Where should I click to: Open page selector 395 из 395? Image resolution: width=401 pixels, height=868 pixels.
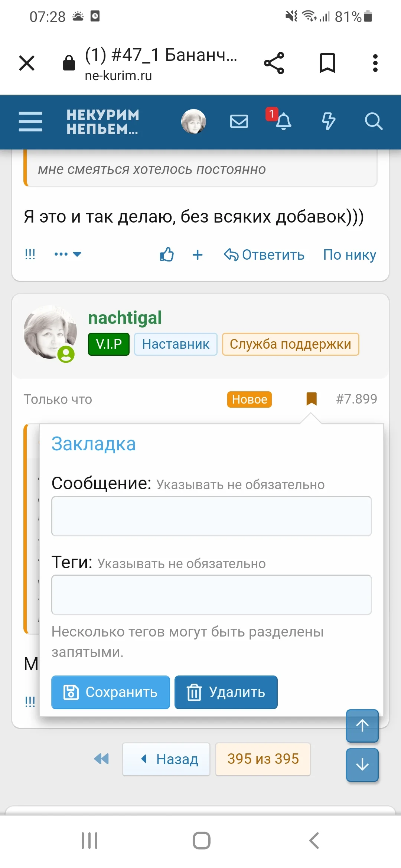pyautogui.click(x=263, y=759)
